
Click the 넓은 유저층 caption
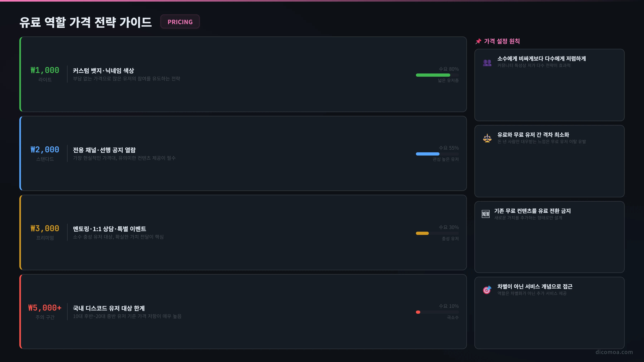point(448,80)
